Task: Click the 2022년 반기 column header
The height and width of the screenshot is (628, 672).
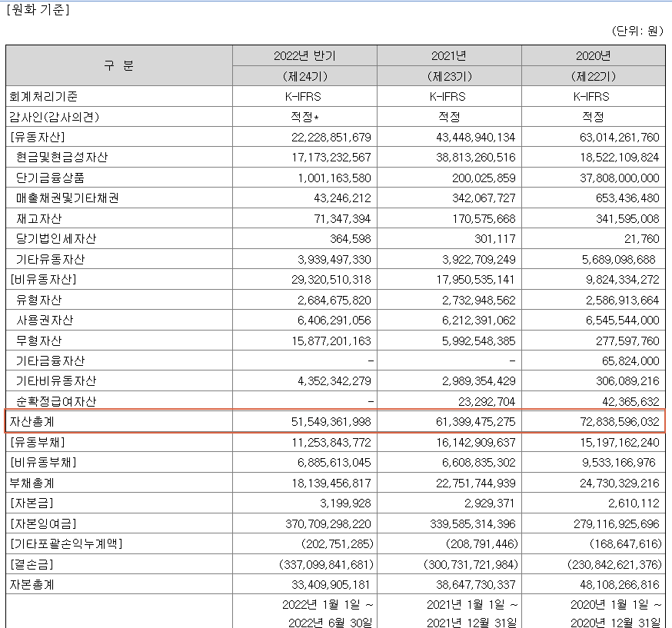Action: coord(304,55)
